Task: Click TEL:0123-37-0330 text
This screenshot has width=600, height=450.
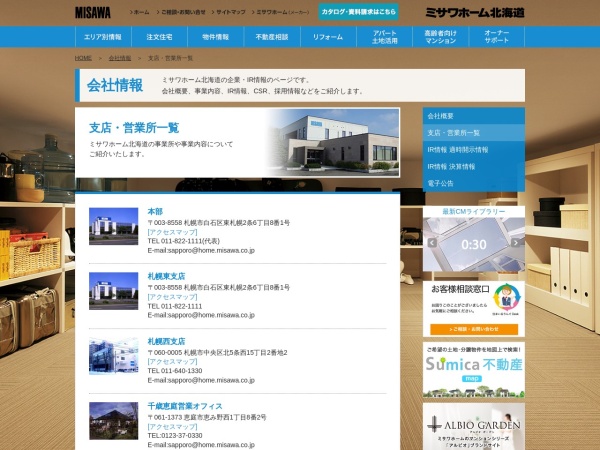Action: [x=175, y=436]
